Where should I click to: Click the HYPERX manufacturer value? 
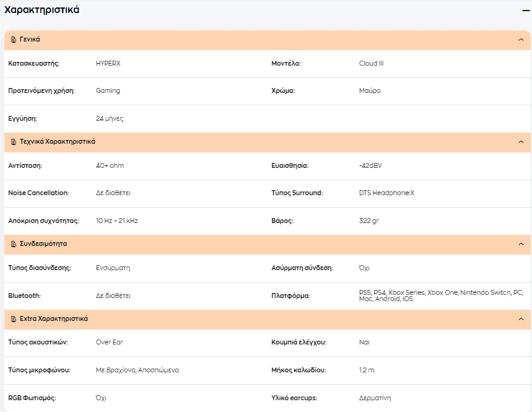[108, 63]
